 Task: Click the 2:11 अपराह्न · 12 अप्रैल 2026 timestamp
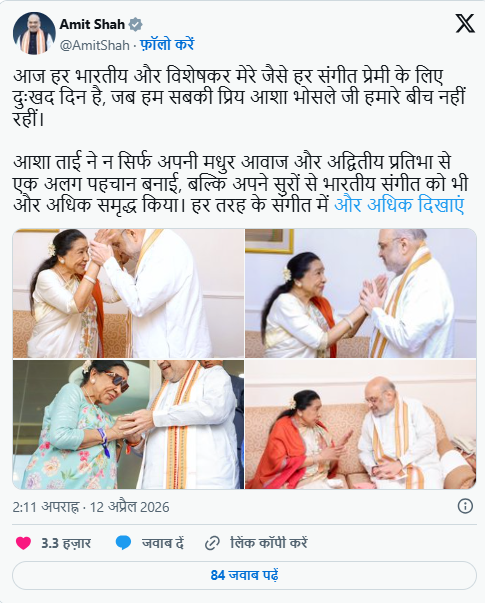point(91,507)
